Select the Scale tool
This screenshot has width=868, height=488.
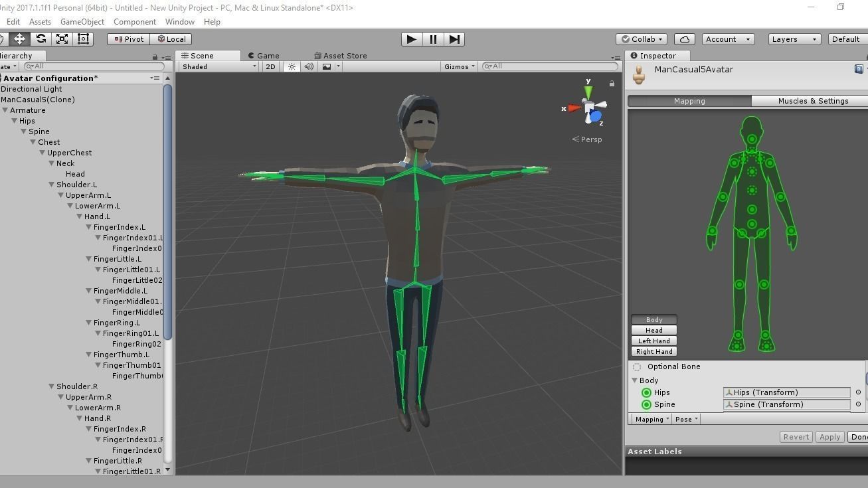coord(62,39)
